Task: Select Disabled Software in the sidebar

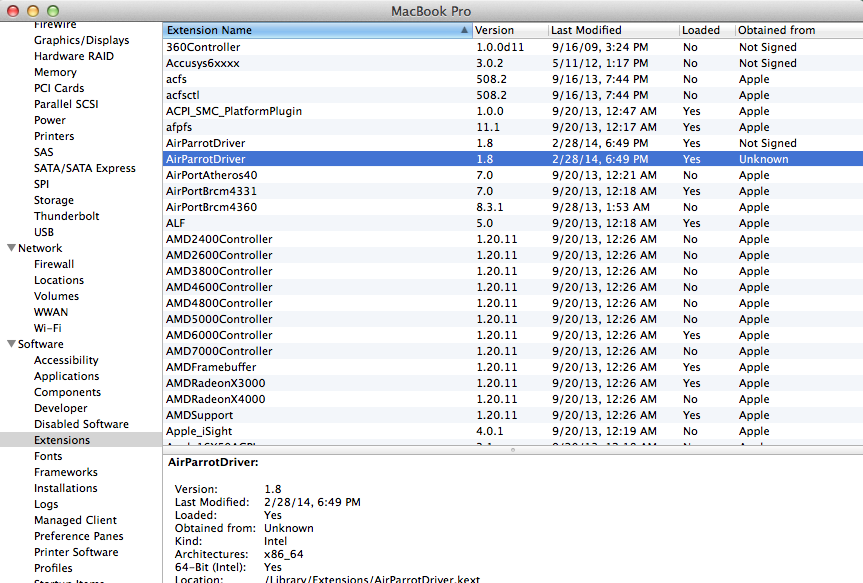Action: pyautogui.click(x=81, y=423)
